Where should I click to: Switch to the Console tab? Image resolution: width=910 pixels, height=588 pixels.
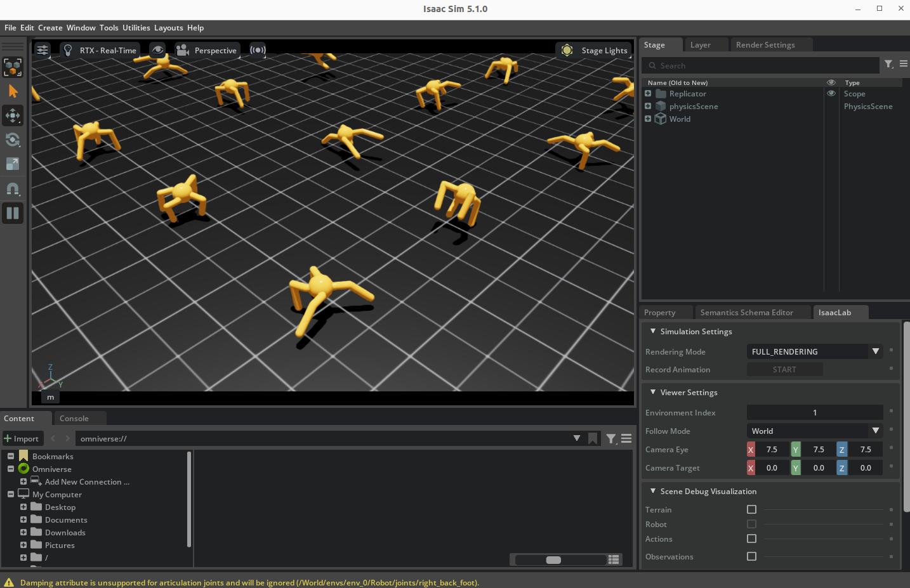[x=74, y=419]
